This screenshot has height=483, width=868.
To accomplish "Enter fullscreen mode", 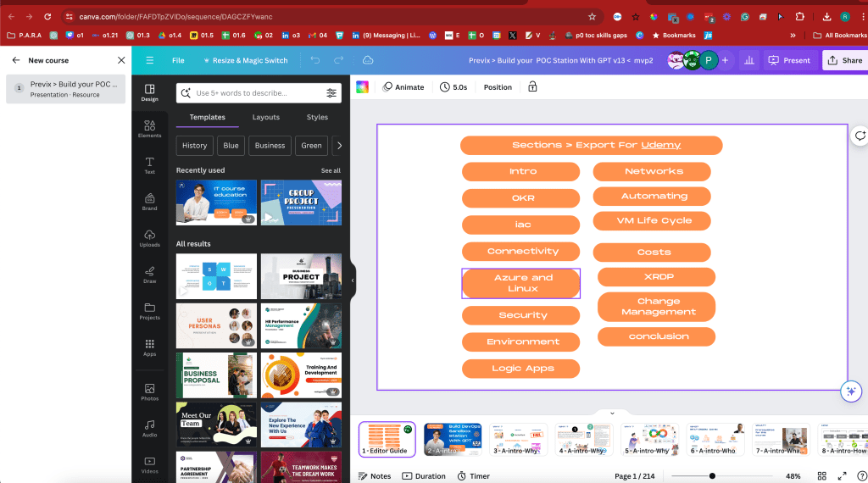I will 842,476.
